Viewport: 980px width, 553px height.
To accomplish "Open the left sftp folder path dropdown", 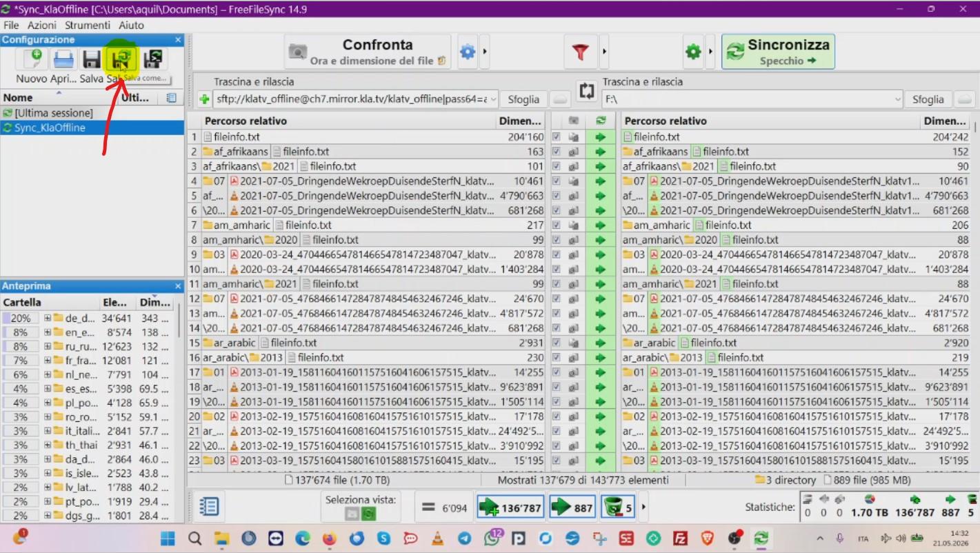I will [x=492, y=99].
